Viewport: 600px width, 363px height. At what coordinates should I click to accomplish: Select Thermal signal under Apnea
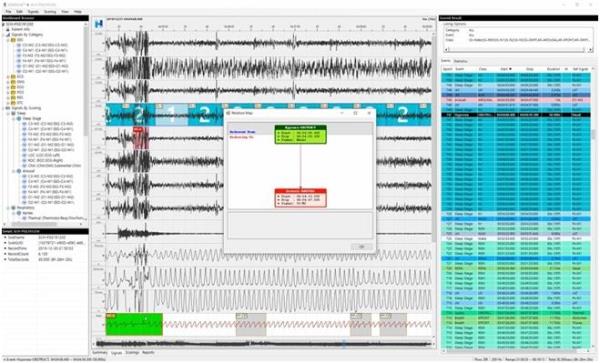[55, 218]
